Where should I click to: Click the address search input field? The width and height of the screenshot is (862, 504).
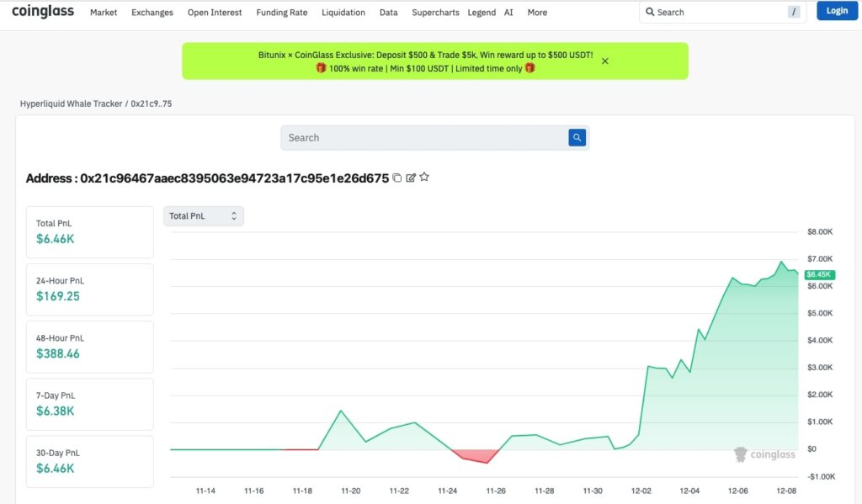tap(424, 137)
